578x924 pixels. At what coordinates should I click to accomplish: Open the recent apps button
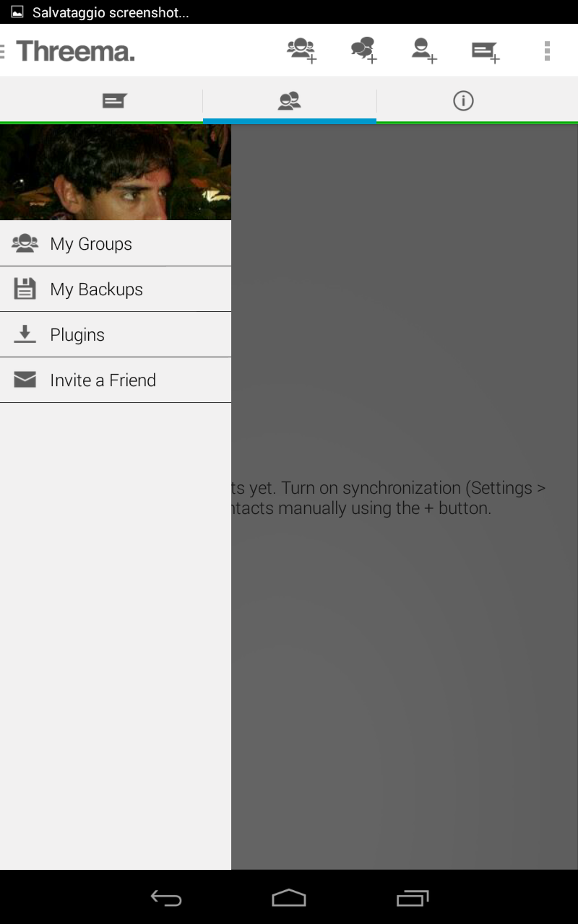point(413,898)
